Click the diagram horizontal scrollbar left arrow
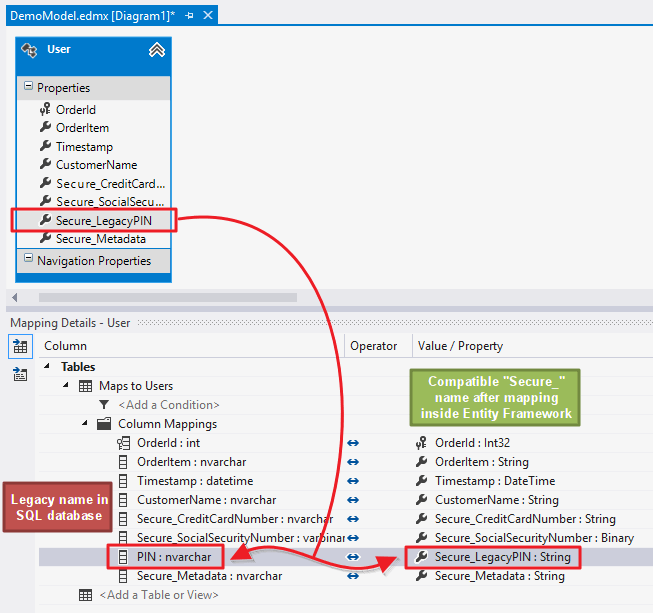Screen dimensions: 653x613 [x=14, y=298]
